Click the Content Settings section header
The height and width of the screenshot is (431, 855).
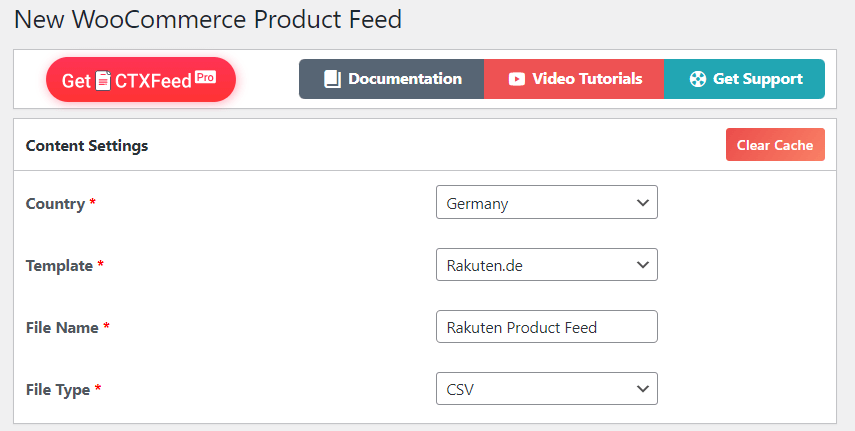(x=87, y=146)
